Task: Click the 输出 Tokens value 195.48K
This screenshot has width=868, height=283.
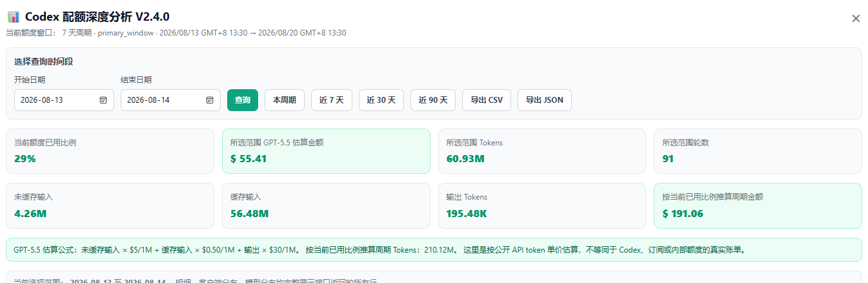Action: coord(467,213)
